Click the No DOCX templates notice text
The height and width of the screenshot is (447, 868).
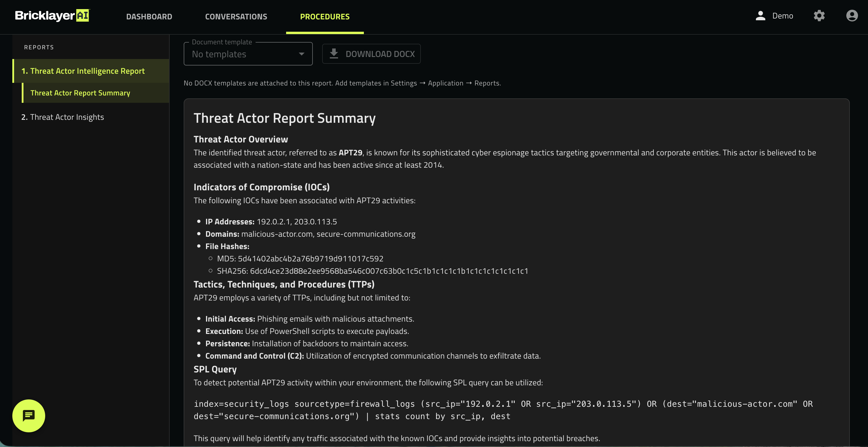tap(342, 83)
